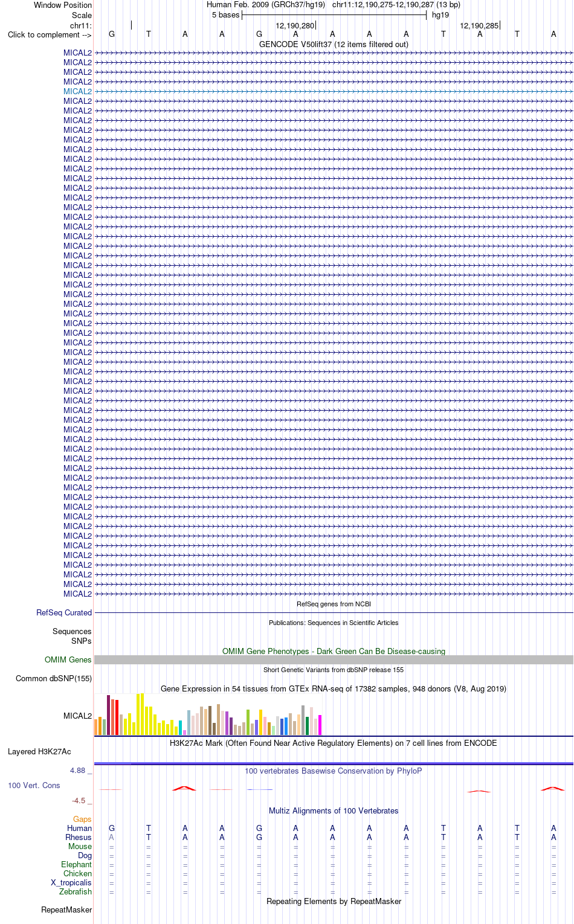Click the 'OMIM Gene Phenotypes - Dark Green' title
This screenshot has height=924, width=574.
334,651
